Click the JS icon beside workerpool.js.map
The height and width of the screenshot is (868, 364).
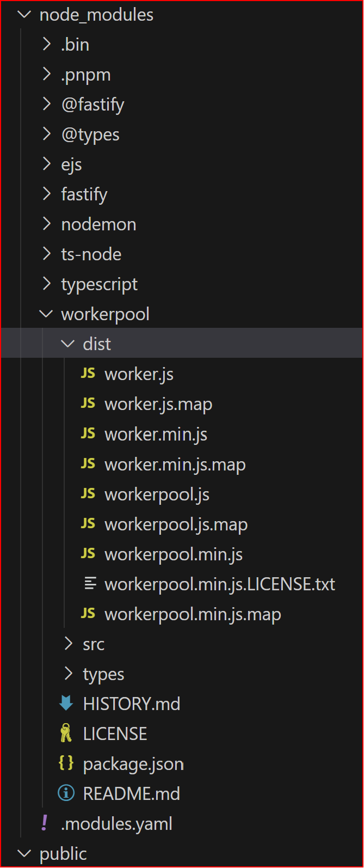click(88, 524)
